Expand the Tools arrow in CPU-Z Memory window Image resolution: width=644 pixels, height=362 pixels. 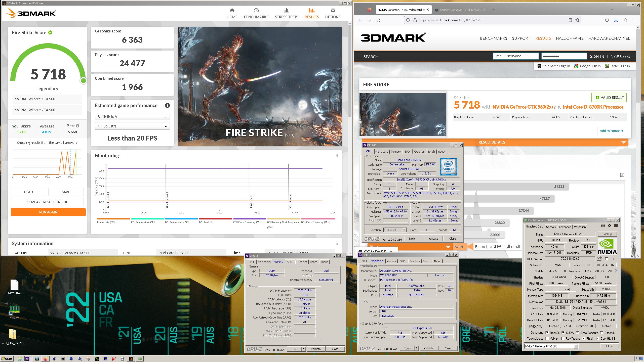tap(304, 349)
